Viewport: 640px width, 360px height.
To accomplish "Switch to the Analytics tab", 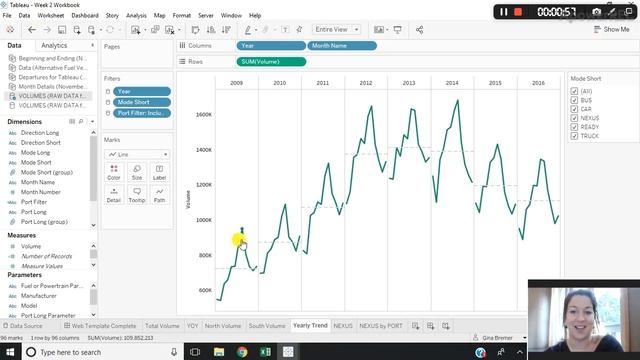I will coord(54,45).
